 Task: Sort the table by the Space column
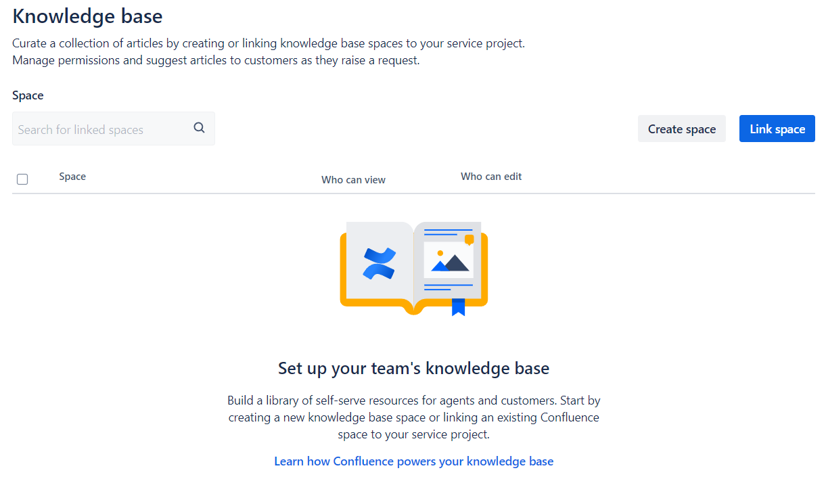pyautogui.click(x=72, y=176)
